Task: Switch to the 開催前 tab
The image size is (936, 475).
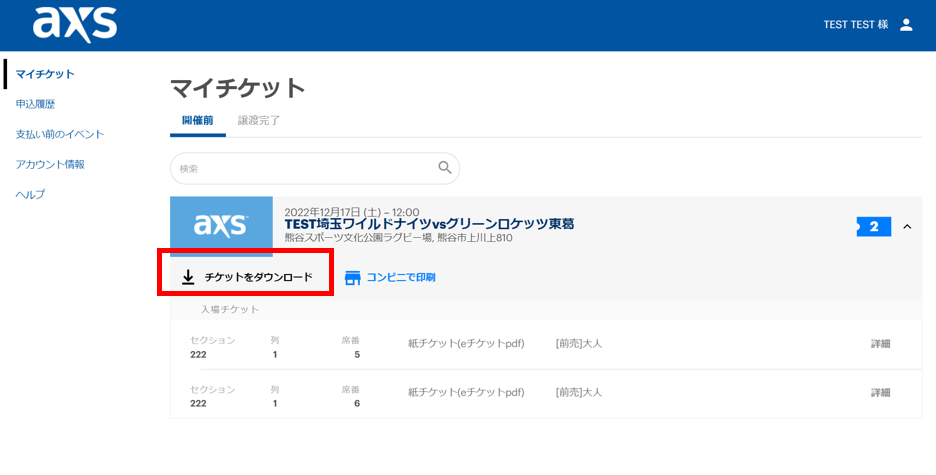Action: click(x=198, y=121)
